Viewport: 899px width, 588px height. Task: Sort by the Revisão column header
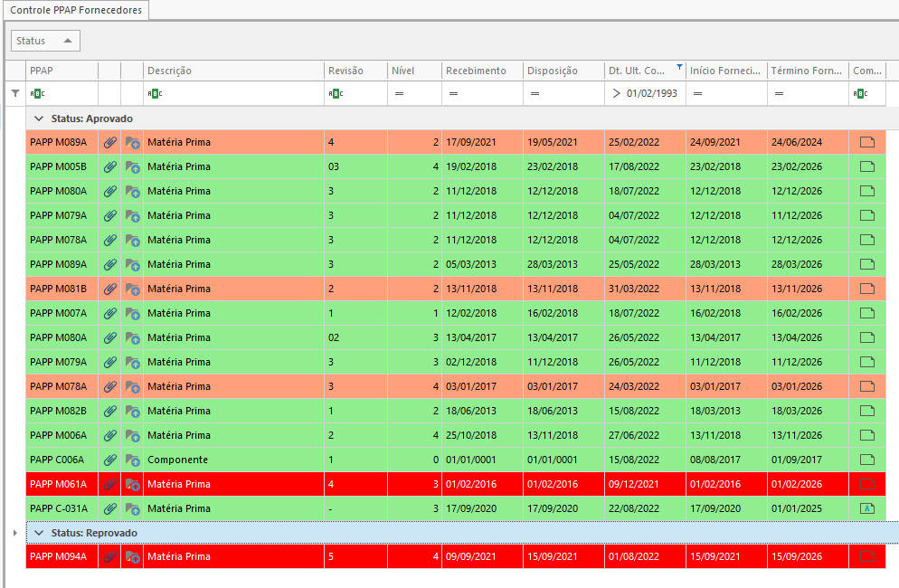click(x=345, y=71)
